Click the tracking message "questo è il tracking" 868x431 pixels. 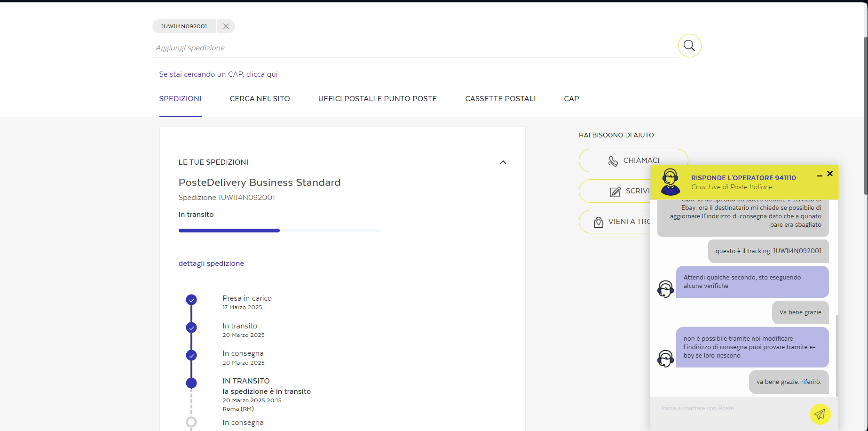(x=768, y=251)
